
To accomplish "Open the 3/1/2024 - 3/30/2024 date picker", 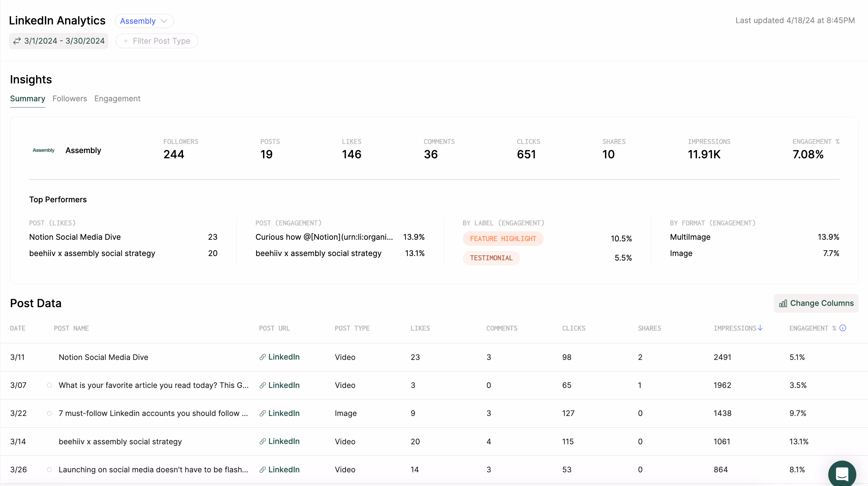I will point(64,41).
